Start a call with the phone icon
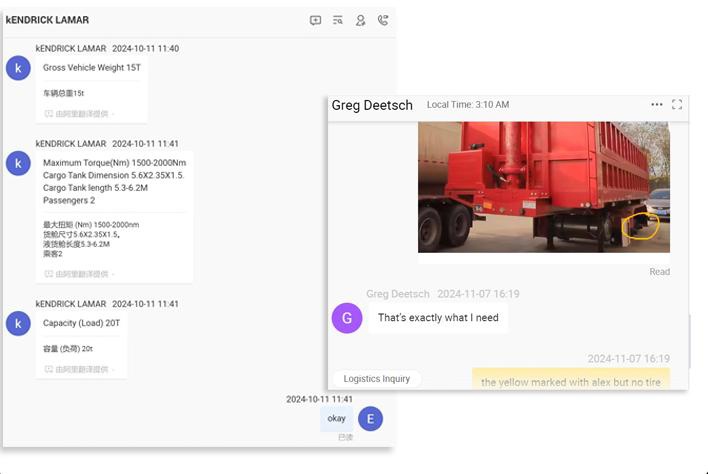Image resolution: width=708 pixels, height=474 pixels. click(x=382, y=20)
